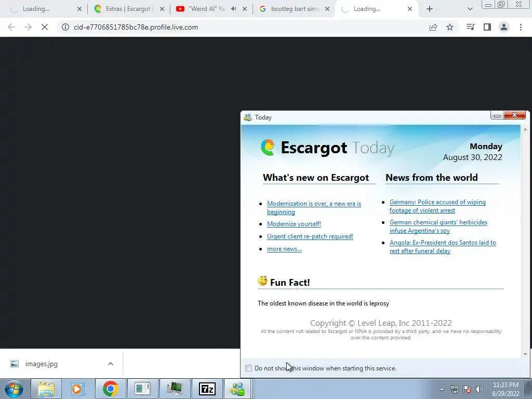Click the Chrome forward arrow
The width and height of the screenshot is (532, 399).
click(28, 27)
